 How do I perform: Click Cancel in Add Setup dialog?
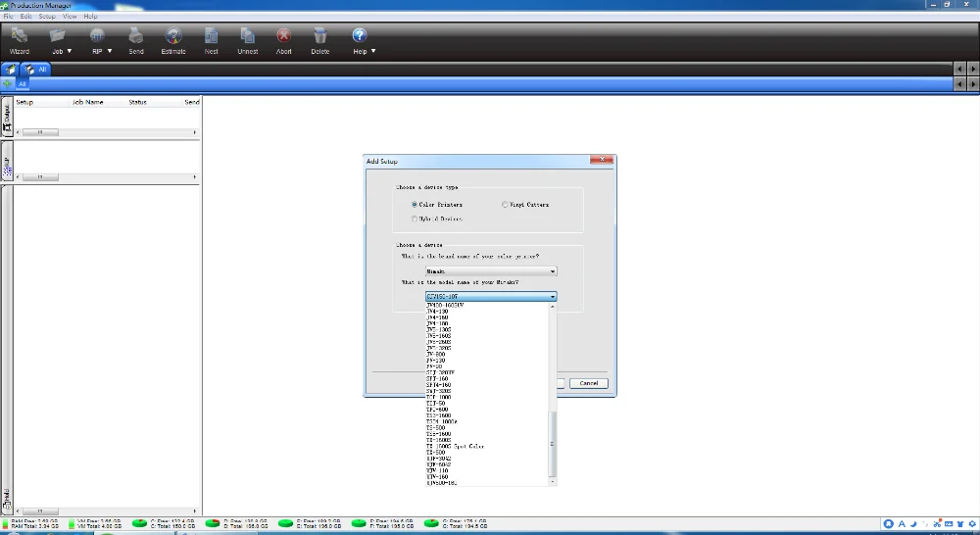[588, 383]
